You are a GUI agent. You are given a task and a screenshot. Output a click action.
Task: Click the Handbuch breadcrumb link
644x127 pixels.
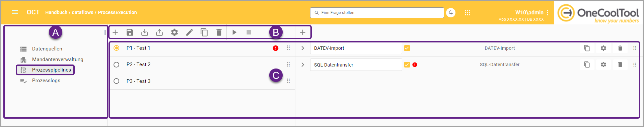click(56, 12)
